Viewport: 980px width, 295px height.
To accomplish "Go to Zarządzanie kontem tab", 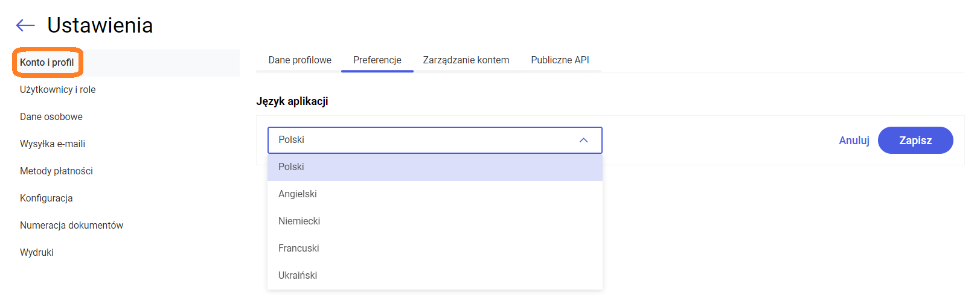I will 466,60.
